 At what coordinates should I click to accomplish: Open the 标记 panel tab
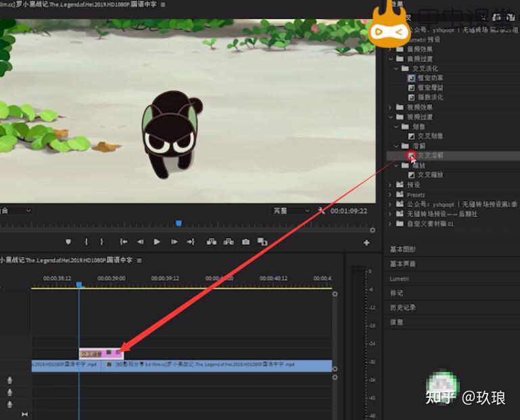pyautogui.click(x=396, y=293)
